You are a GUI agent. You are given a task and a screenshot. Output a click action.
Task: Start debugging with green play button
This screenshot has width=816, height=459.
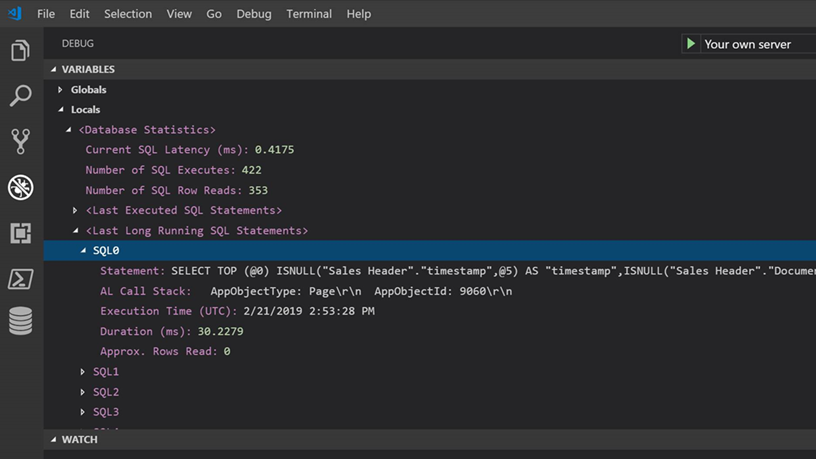pyautogui.click(x=691, y=44)
